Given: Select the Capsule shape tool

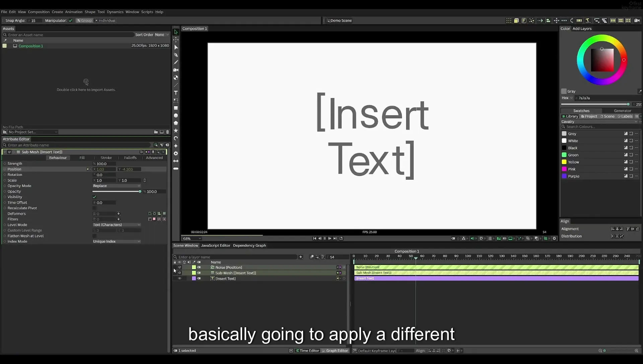Looking at the screenshot, I should coord(176,169).
